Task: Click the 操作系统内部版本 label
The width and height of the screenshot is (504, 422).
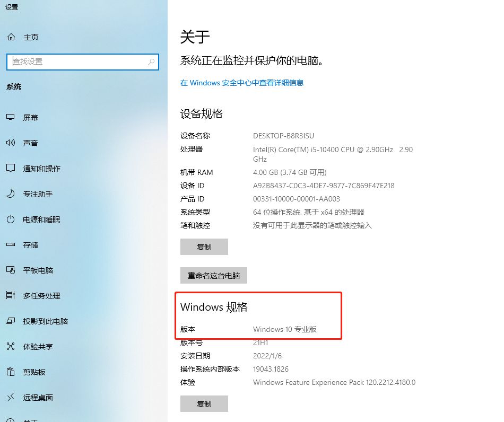Action: point(210,369)
